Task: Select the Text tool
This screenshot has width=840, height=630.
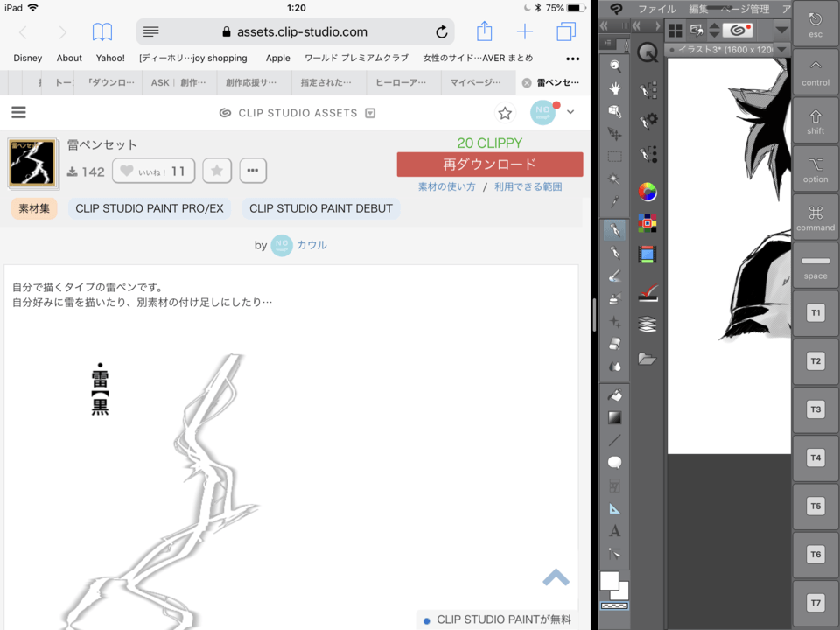Action: (615, 531)
